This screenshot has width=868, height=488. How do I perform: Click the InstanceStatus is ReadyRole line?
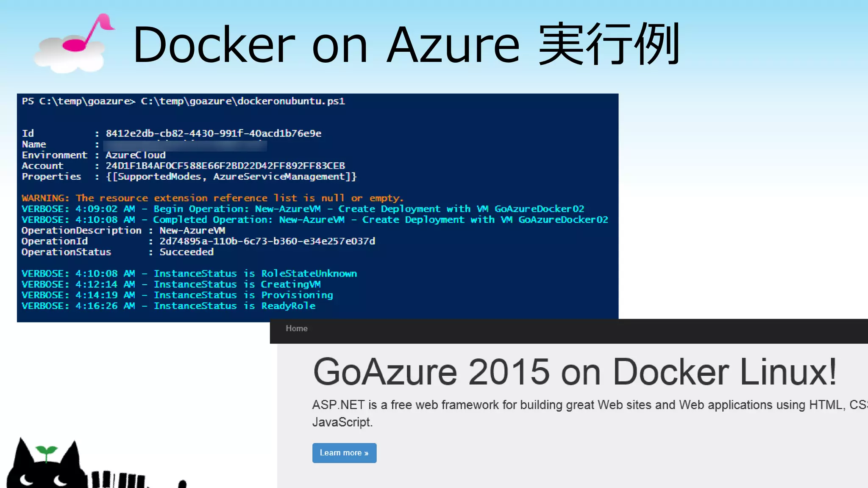[x=169, y=306]
